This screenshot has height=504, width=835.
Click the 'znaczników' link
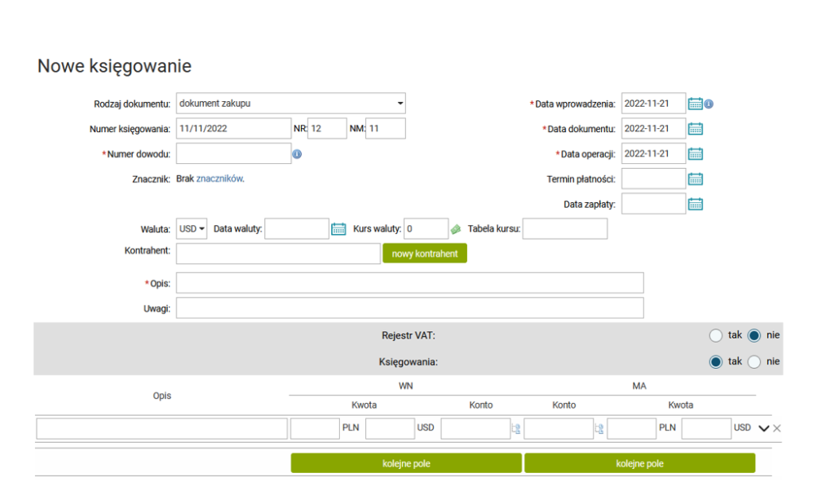click(219, 179)
